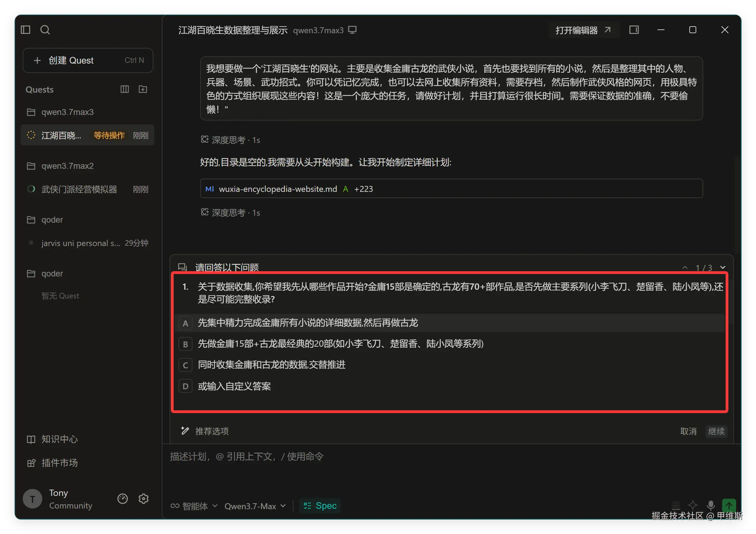
Task: Click 推荐选项 recommended options
Action: tap(205, 431)
